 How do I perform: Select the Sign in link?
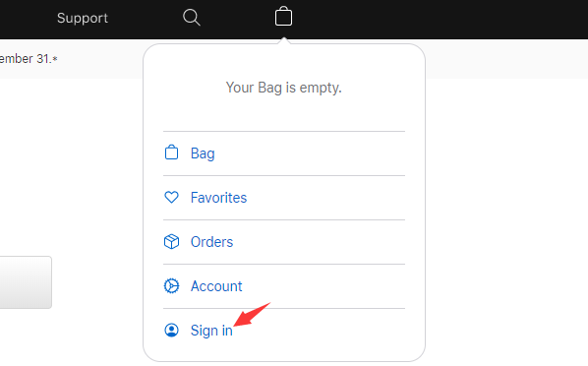pos(211,331)
